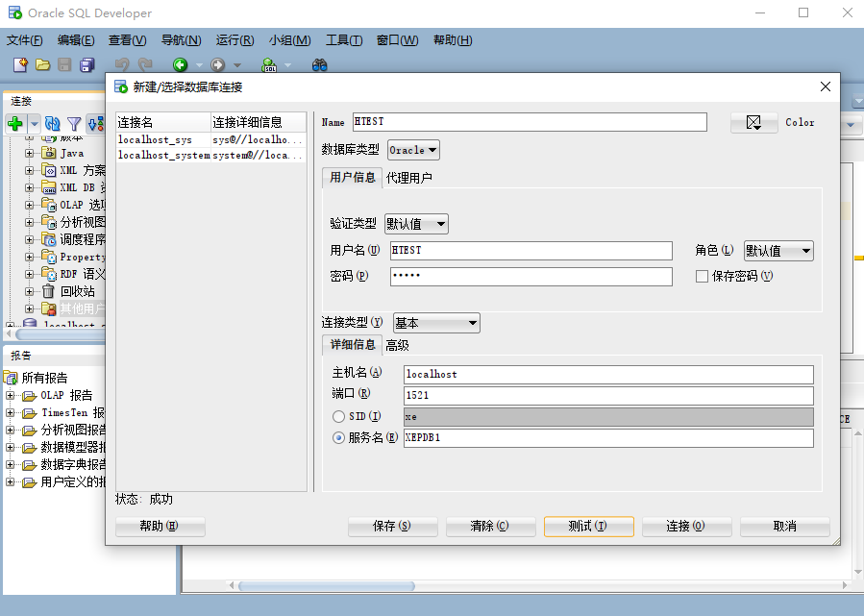
Task: Open the 验证类型 dropdown
Action: pos(416,224)
